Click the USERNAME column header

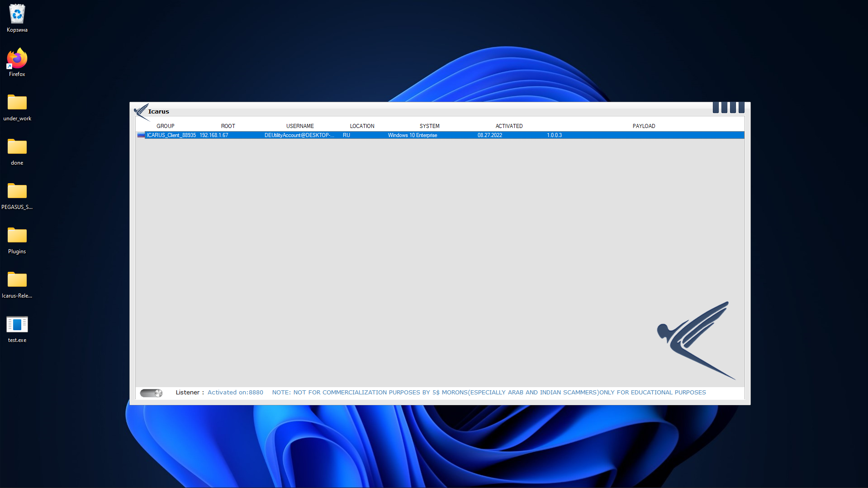point(300,126)
